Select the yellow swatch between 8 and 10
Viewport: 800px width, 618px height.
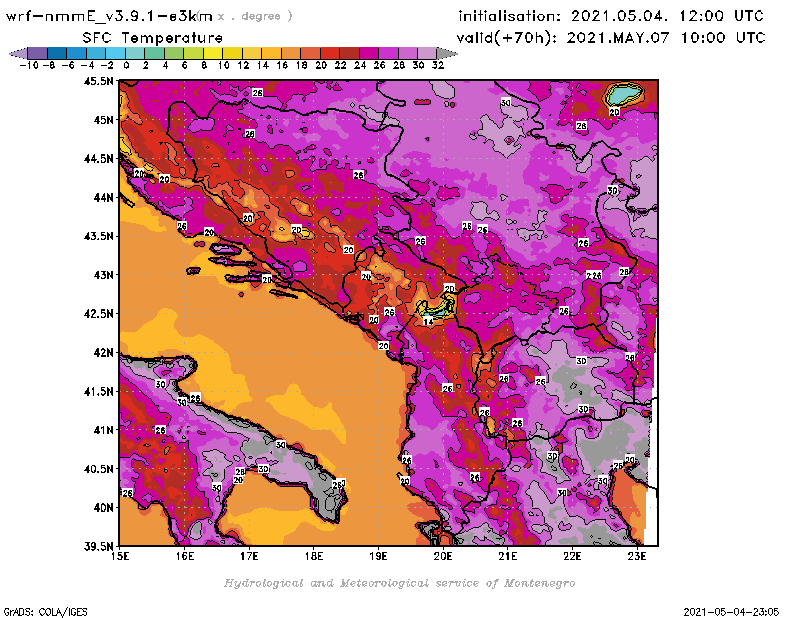point(213,53)
